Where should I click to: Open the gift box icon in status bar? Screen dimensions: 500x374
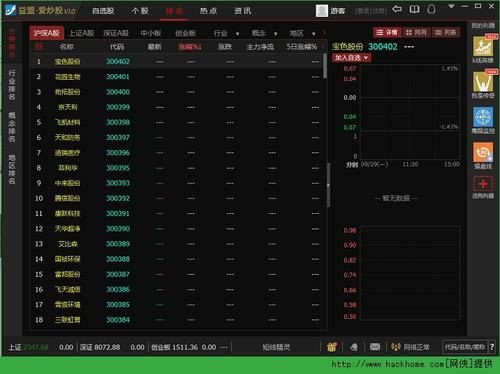point(332,347)
